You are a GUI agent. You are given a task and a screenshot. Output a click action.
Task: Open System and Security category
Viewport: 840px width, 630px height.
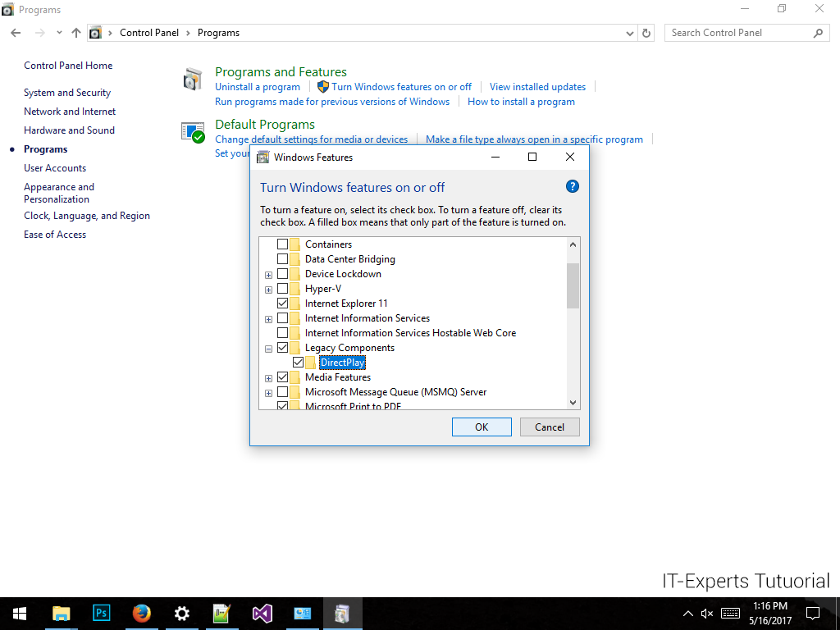(x=67, y=93)
